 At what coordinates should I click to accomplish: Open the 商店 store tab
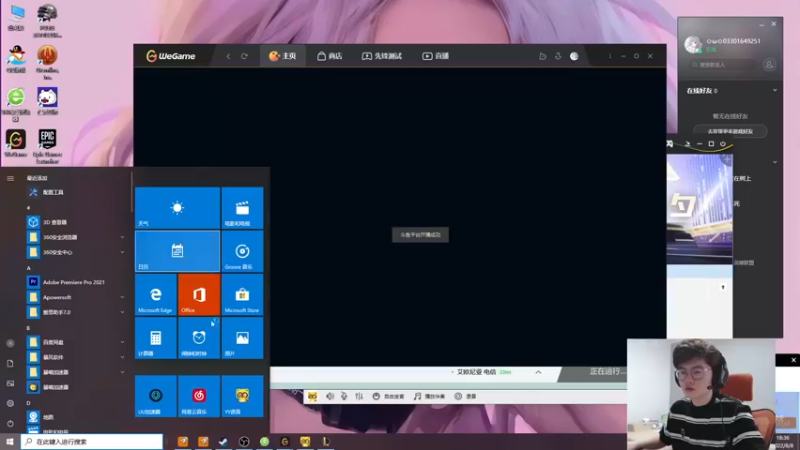[330, 56]
